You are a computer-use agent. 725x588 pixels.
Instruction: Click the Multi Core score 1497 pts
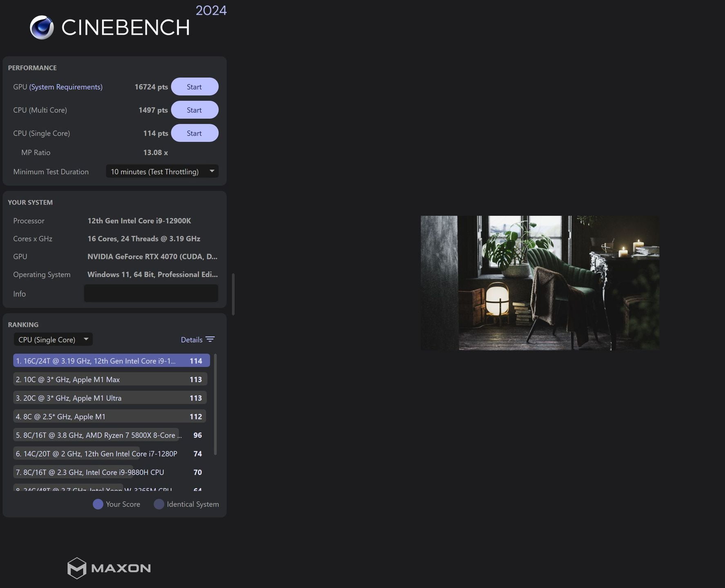click(x=153, y=110)
